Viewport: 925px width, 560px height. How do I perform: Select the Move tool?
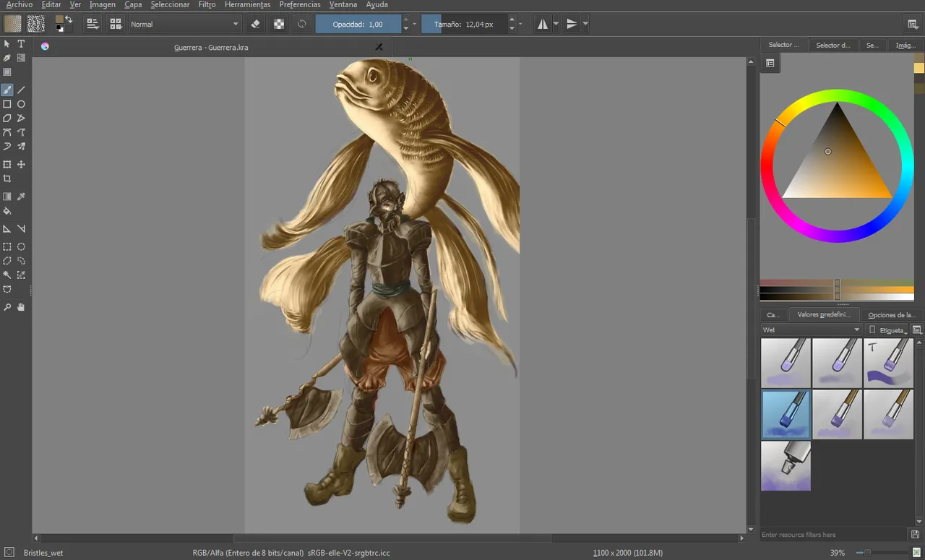(x=21, y=165)
